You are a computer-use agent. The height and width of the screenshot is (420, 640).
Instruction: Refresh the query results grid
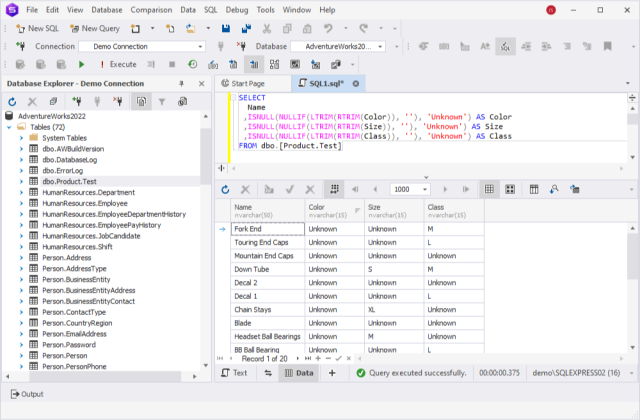pos(225,189)
